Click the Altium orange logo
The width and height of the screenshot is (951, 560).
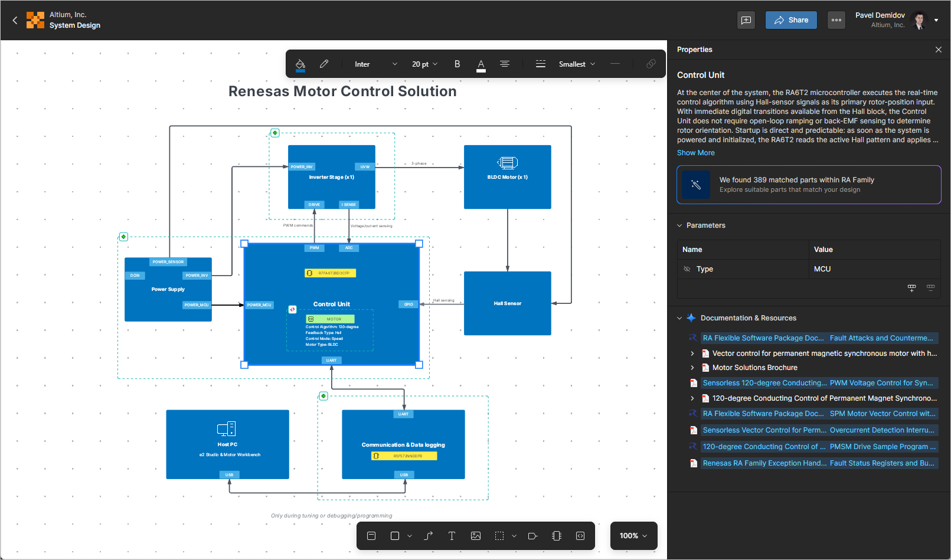(x=35, y=20)
